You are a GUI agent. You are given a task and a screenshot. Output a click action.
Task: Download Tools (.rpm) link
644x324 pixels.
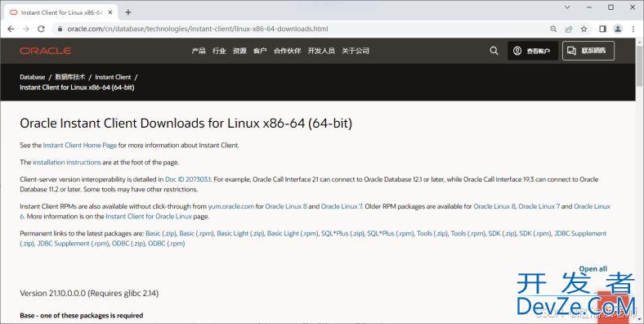(467, 233)
